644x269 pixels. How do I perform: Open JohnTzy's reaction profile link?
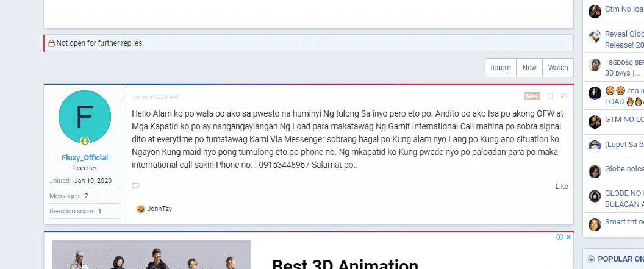(159, 209)
